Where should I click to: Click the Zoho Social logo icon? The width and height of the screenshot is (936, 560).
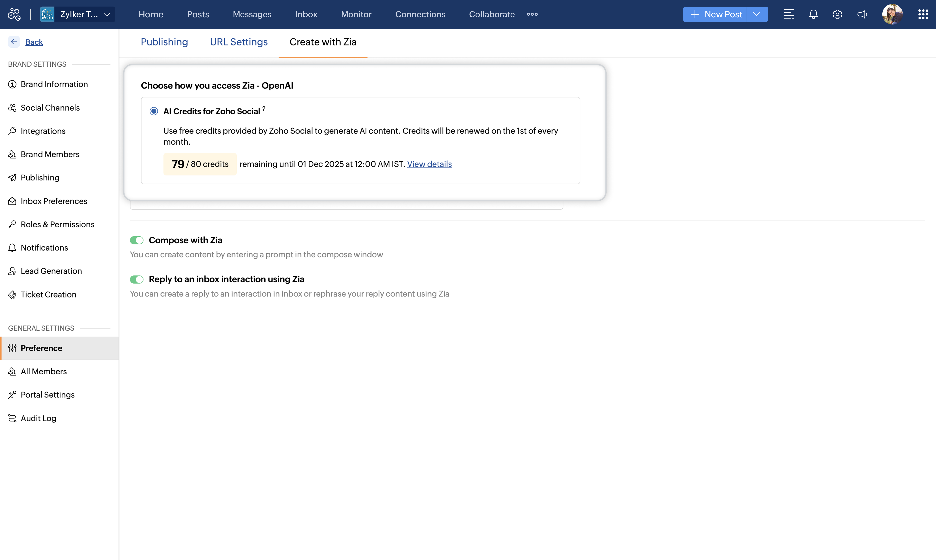(x=14, y=14)
